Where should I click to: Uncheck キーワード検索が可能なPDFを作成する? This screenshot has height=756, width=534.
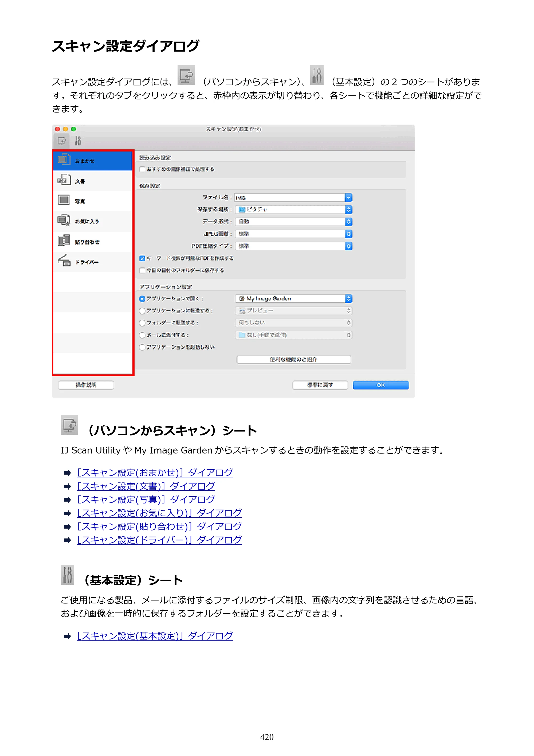point(142,258)
